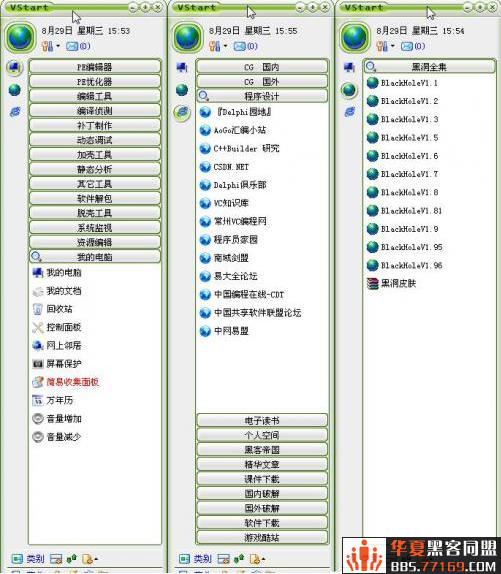This screenshot has height=574, width=501.
Task: Expand the 游戏酷站 group
Action: pos(262,538)
